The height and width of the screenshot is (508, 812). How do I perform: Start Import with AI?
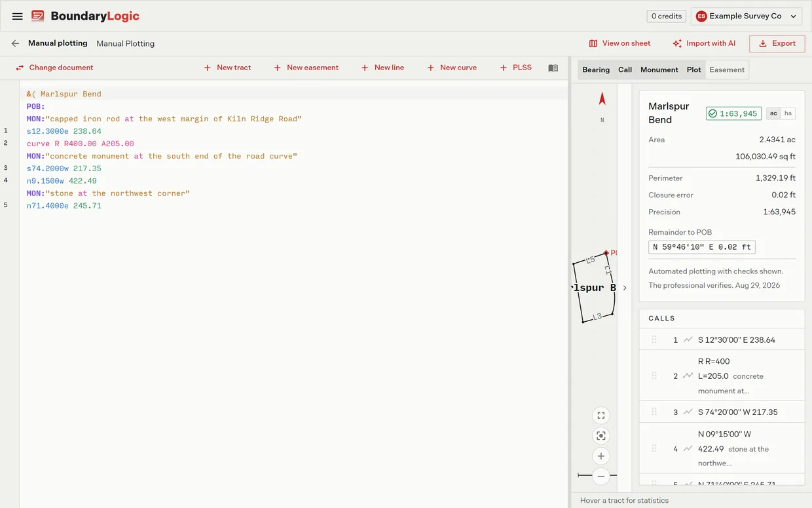[x=704, y=43]
